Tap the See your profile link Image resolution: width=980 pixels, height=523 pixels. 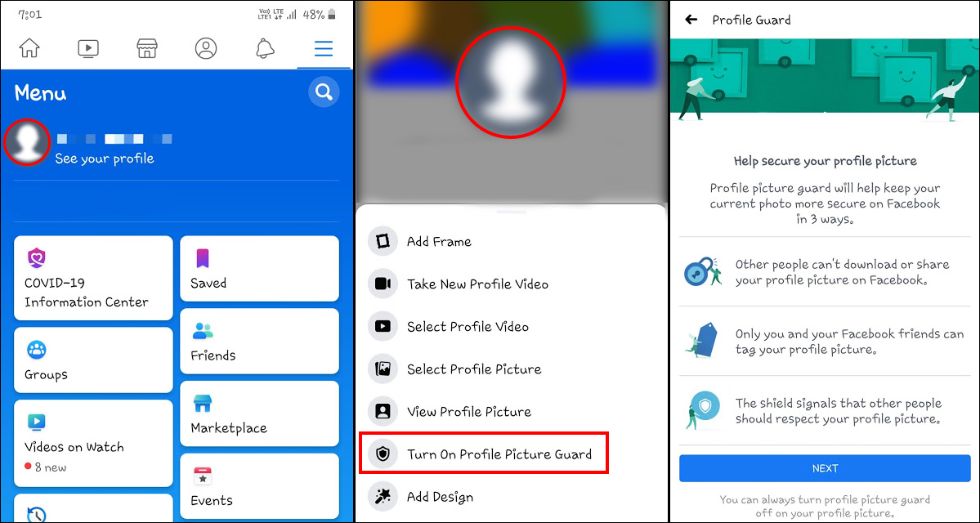coord(105,159)
